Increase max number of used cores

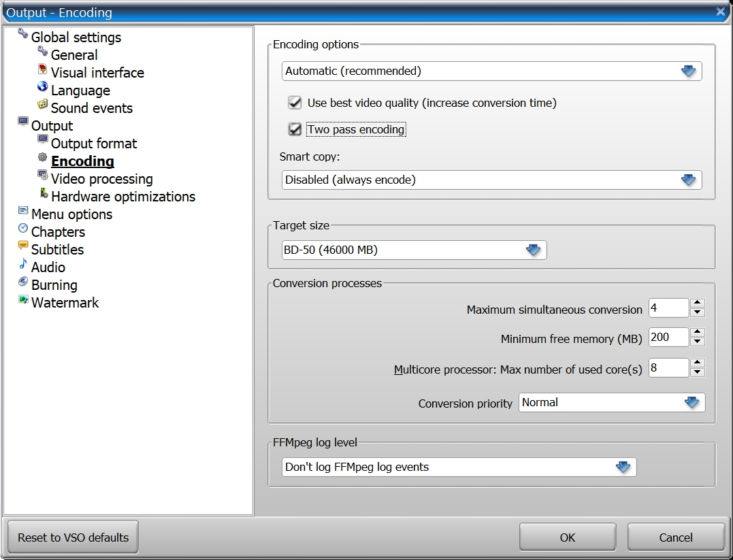tap(698, 363)
